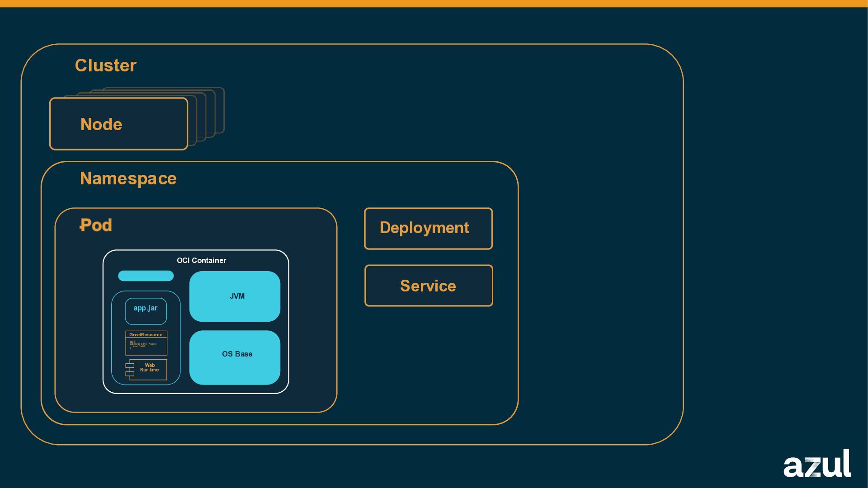Click the upper component tab on Web Runtime
The image size is (868, 488).
click(x=130, y=366)
